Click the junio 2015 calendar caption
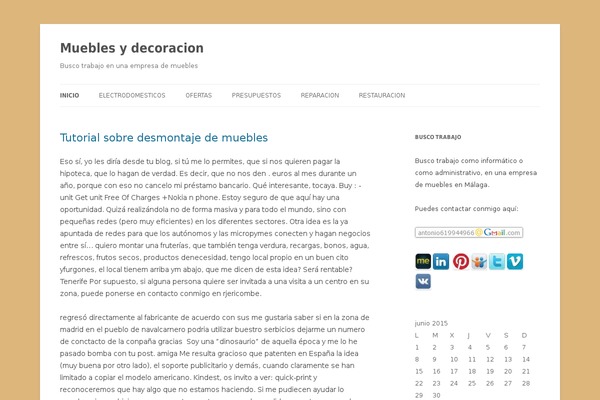The height and width of the screenshot is (400, 600). tap(431, 323)
